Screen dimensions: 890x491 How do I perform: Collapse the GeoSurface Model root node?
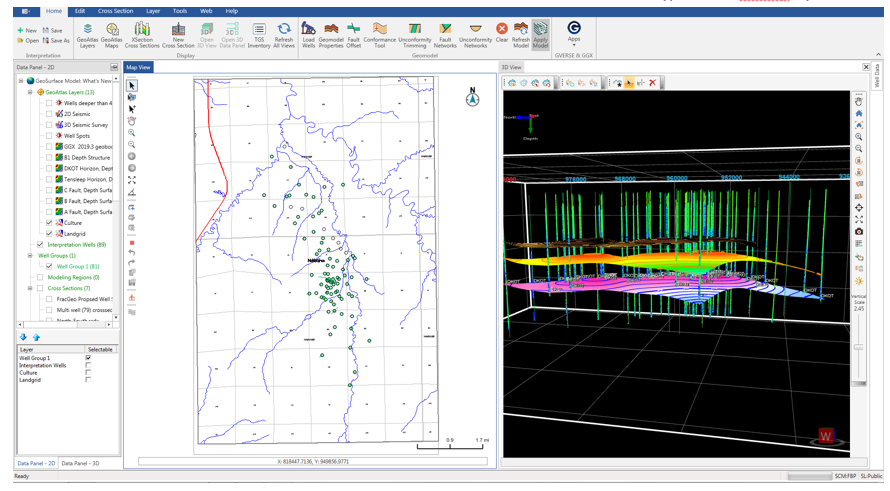coord(21,81)
